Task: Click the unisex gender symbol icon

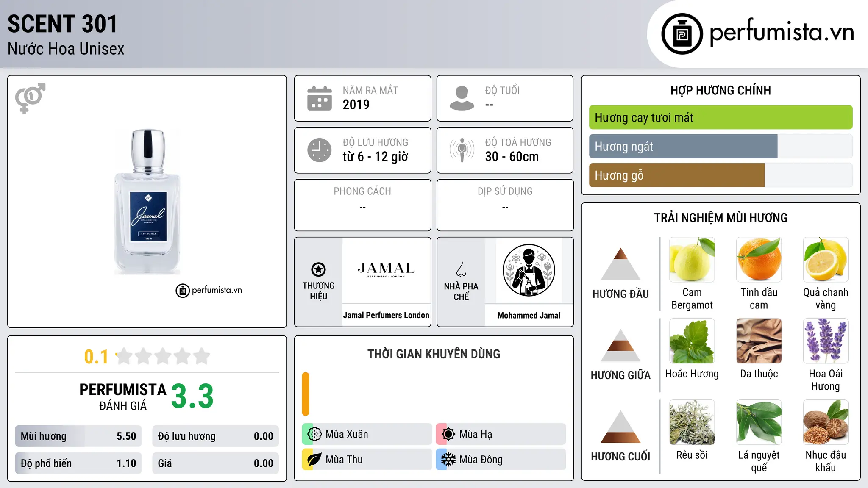Action: click(x=30, y=98)
